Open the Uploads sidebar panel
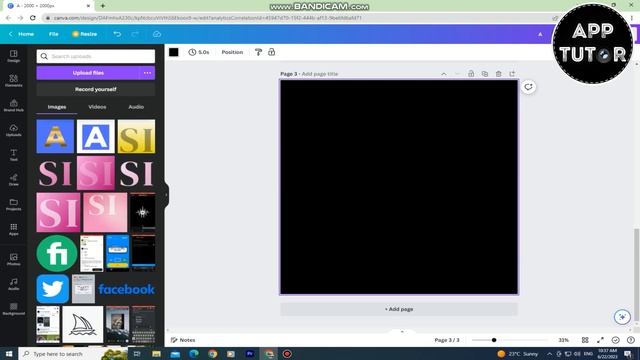 pyautogui.click(x=13, y=130)
